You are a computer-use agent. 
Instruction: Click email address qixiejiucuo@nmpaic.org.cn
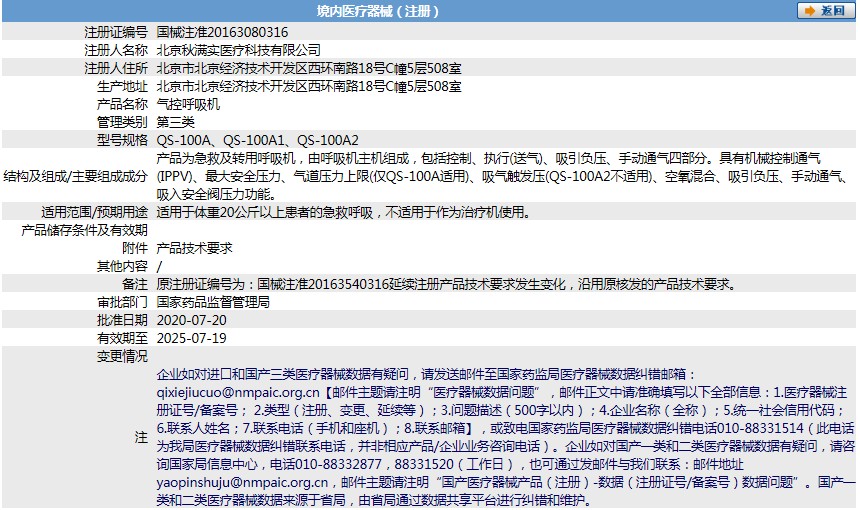pyautogui.click(x=237, y=393)
